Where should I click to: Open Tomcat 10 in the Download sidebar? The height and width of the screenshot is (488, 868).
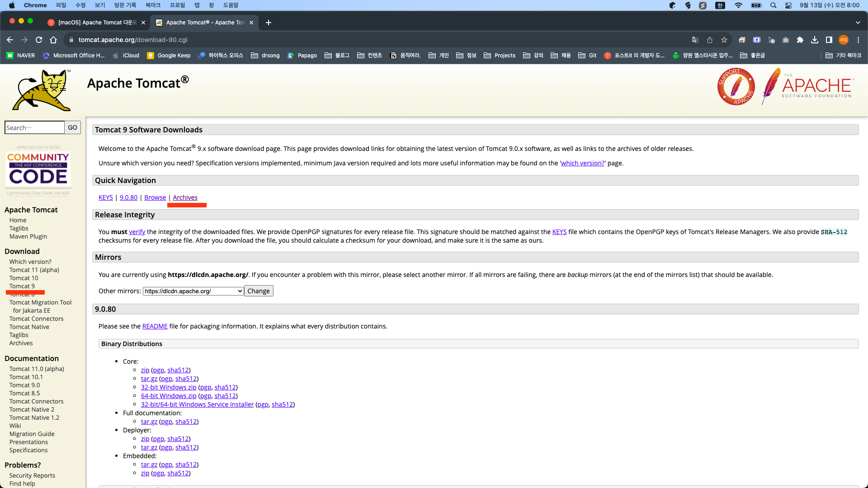pos(24,278)
